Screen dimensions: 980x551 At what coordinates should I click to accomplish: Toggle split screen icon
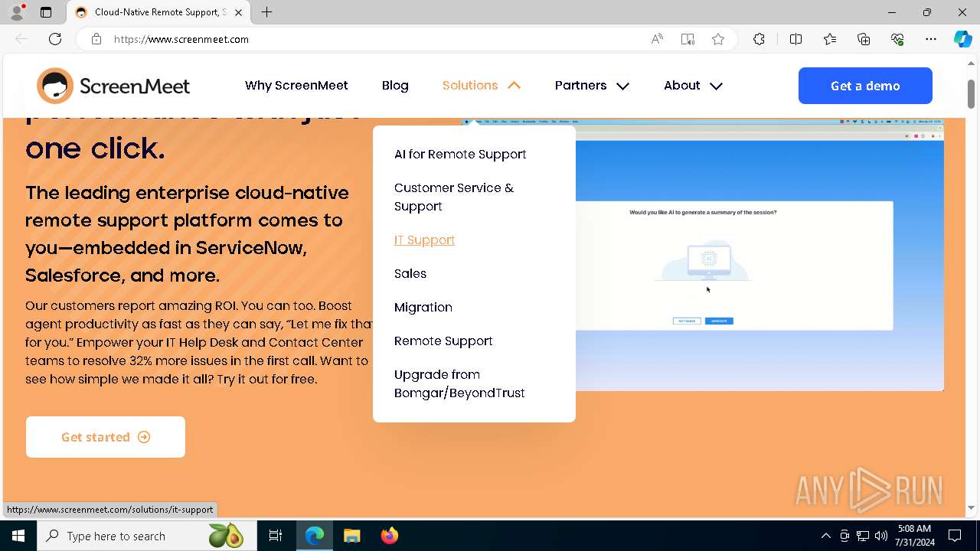795,39
